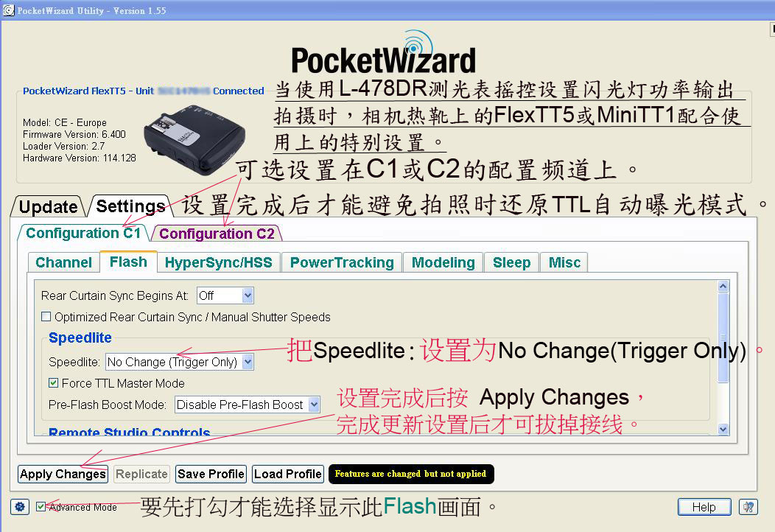
Task: Click the PocketWizard FlexTT5 Unit Connected label
Action: (x=144, y=91)
